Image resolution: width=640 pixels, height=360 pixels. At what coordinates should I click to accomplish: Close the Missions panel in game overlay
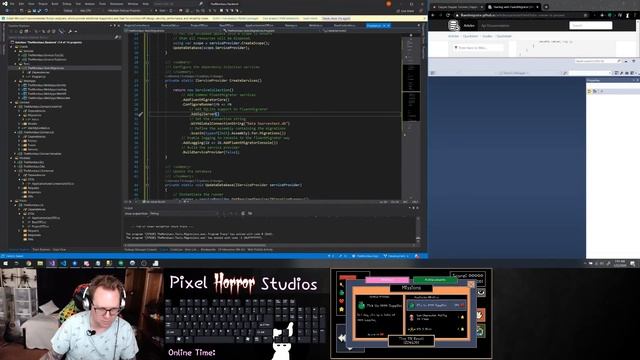[471, 284]
